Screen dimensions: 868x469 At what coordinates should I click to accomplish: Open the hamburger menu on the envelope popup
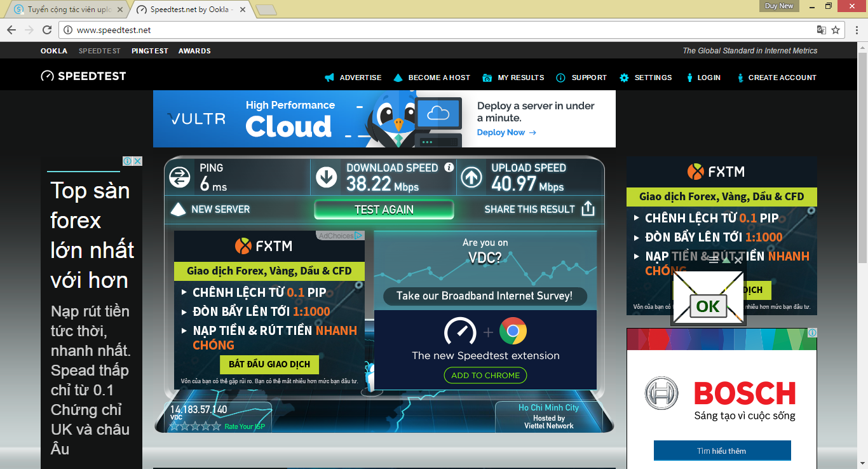coord(714,259)
